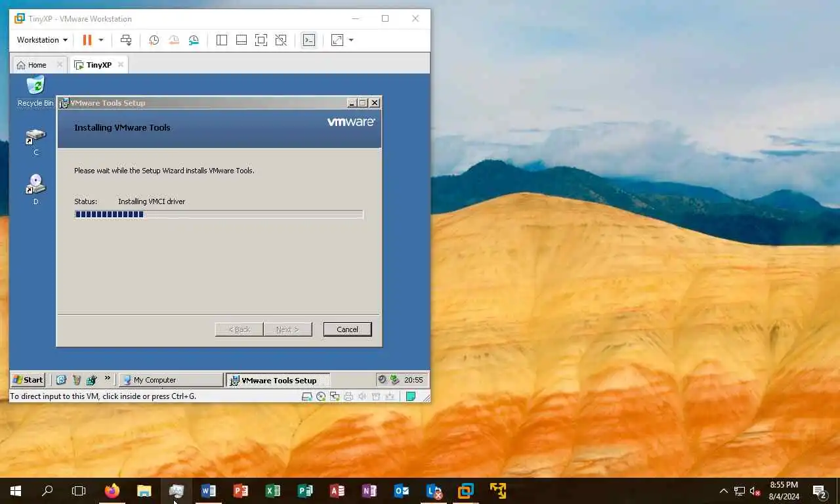Image resolution: width=840 pixels, height=504 pixels.
Task: Select VMware Tools Setup taskbar button
Action: 278,380
